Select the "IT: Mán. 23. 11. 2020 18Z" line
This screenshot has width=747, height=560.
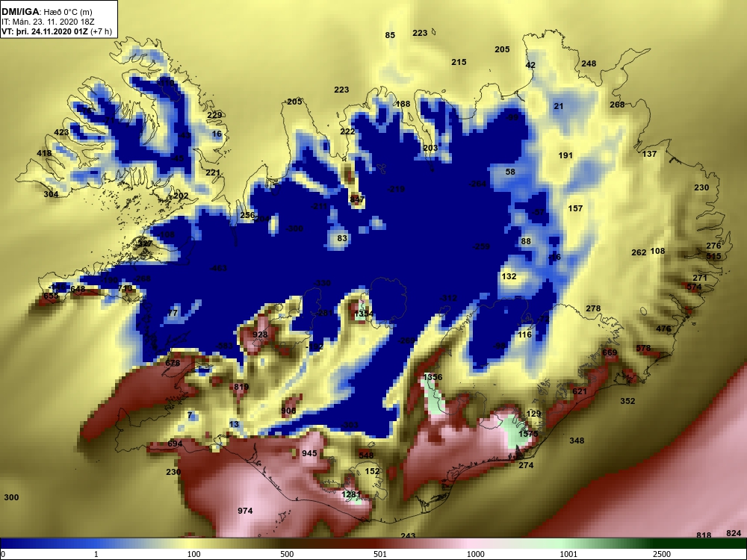tap(48, 22)
